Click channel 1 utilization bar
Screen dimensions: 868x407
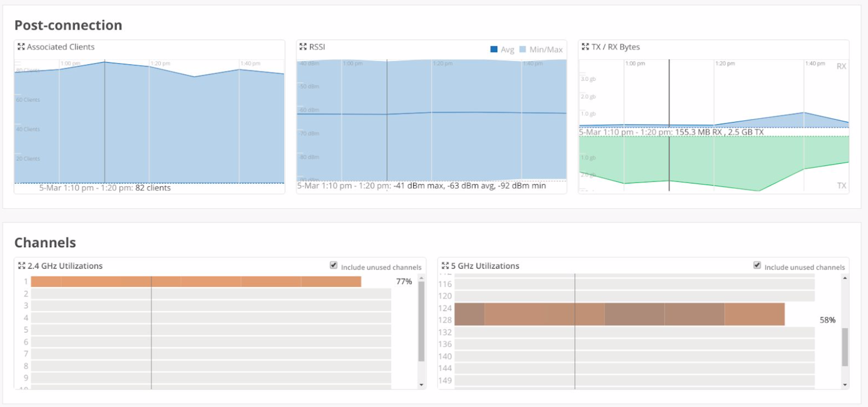(195, 281)
